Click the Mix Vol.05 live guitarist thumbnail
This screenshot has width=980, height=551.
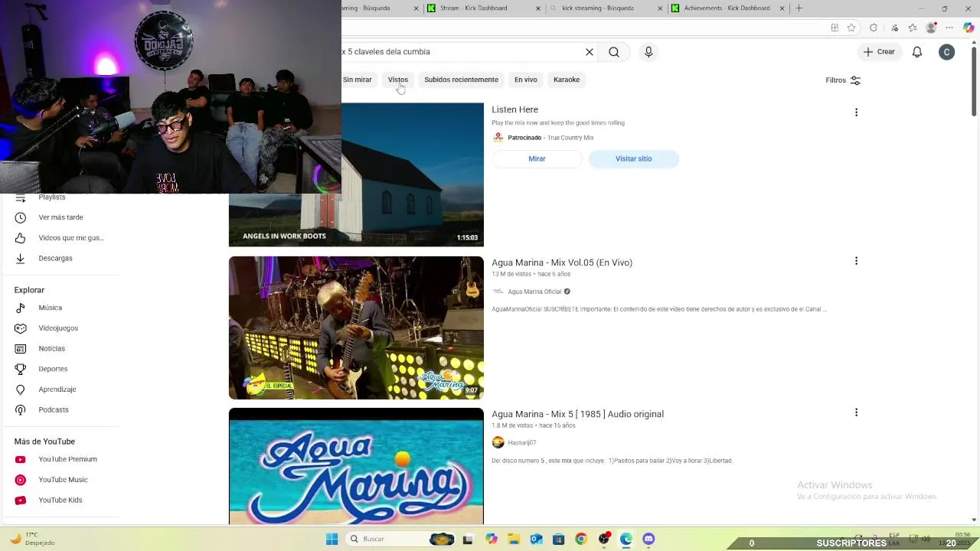pos(356,328)
